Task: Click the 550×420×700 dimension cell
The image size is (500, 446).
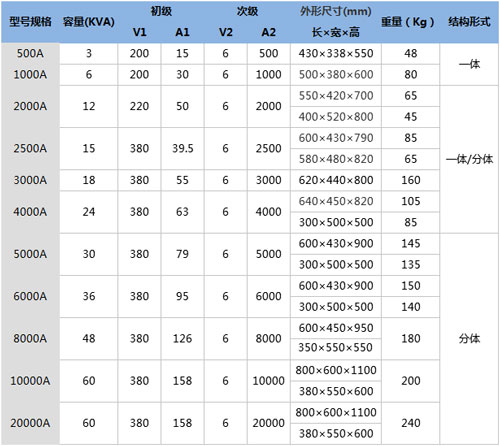Action: pos(336,96)
